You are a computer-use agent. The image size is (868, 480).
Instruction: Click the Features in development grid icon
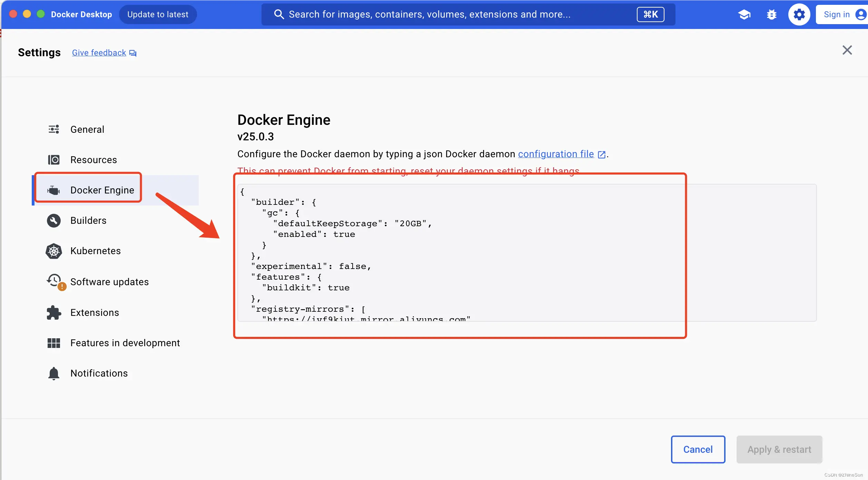[54, 343]
